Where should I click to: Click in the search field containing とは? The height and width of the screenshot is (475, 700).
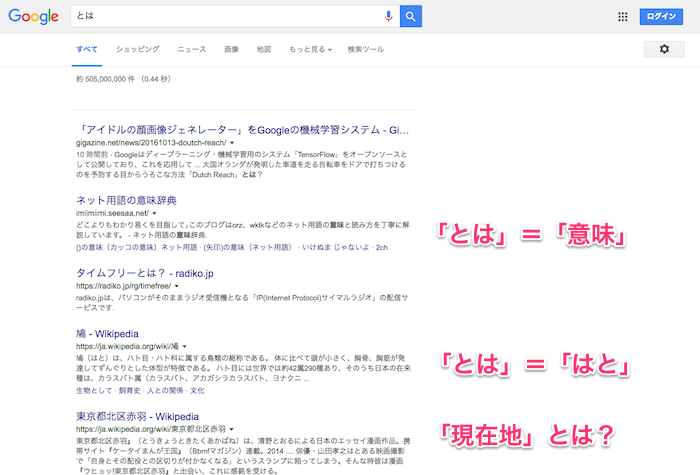click(220, 16)
